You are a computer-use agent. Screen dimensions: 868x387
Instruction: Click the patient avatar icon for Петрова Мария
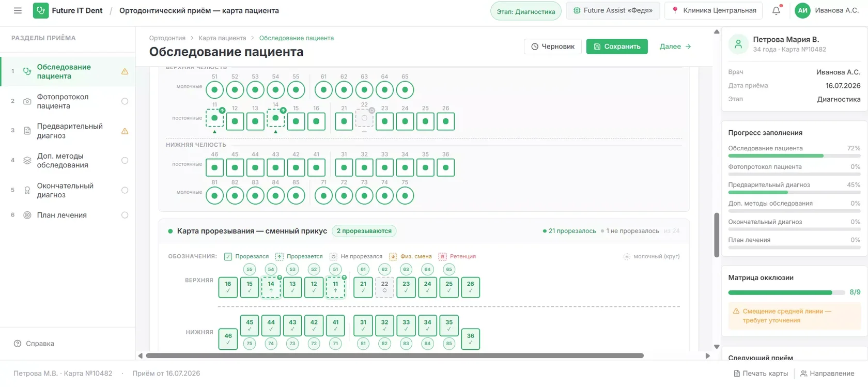(738, 44)
